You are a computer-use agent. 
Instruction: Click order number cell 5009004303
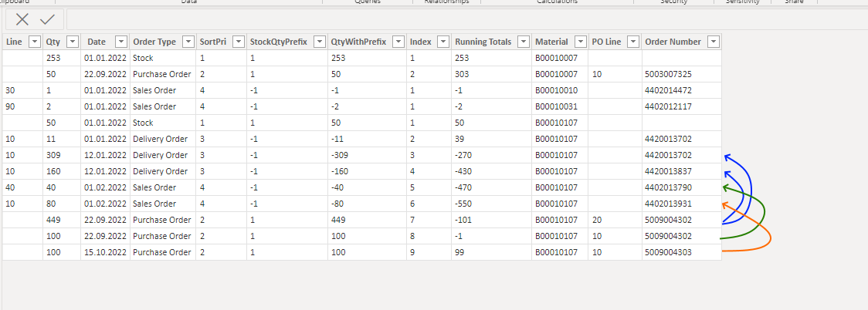tap(681, 252)
